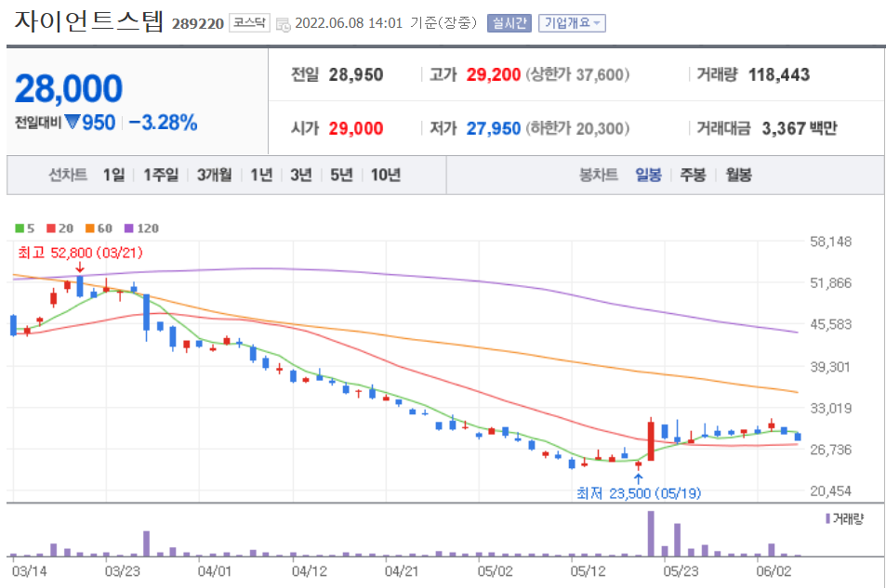
Task: Click the purple 거래량 volume legend swatch
Action: 827,518
